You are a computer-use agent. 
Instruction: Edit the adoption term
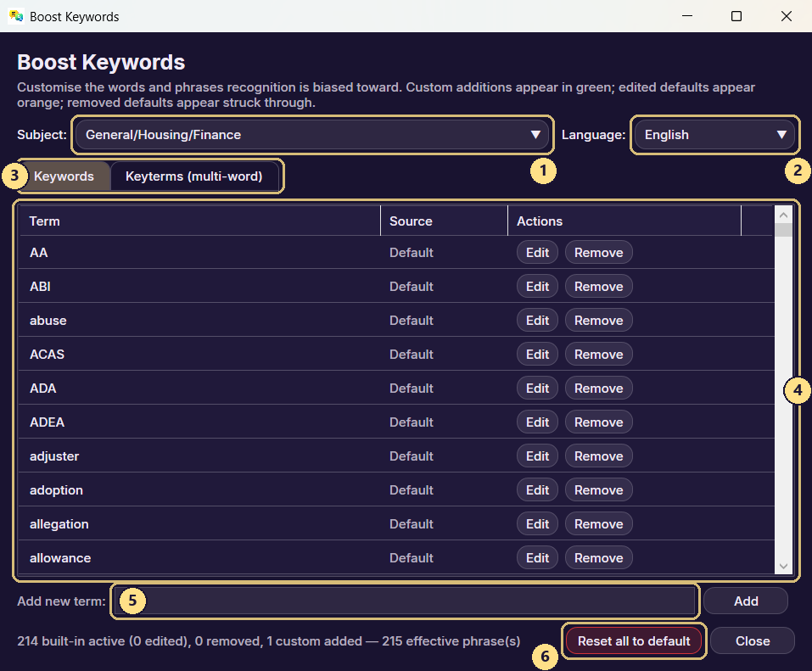(x=537, y=489)
